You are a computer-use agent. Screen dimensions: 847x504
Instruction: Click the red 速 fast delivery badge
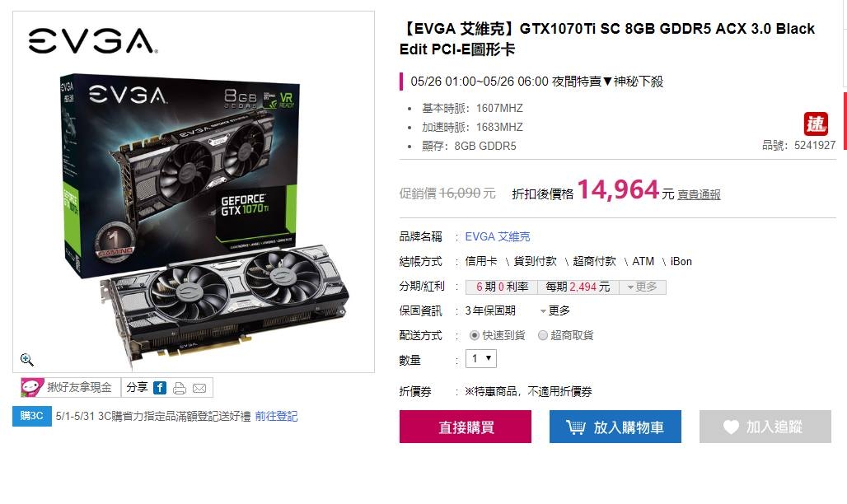tap(816, 124)
